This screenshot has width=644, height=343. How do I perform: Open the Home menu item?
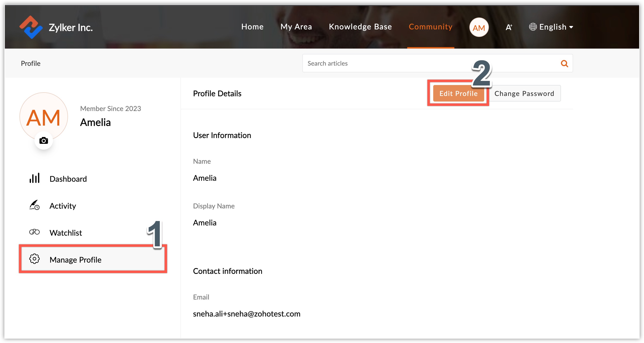(252, 27)
